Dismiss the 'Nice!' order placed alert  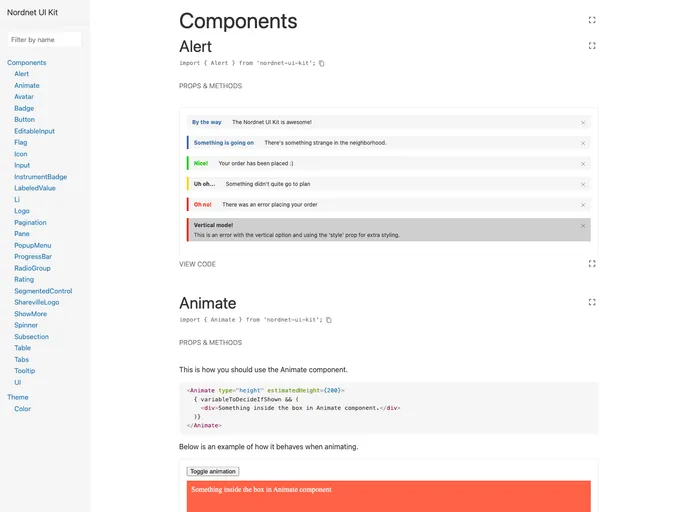pos(583,164)
